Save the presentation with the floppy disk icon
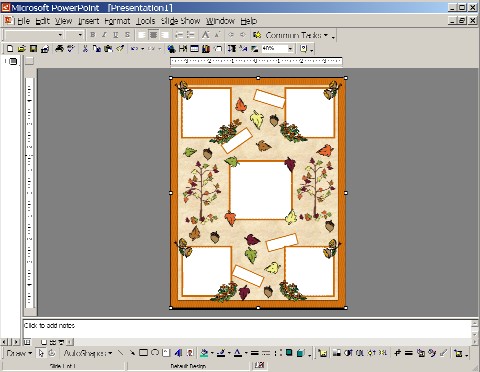Viewport: 480px width, 372px height. coord(33,49)
